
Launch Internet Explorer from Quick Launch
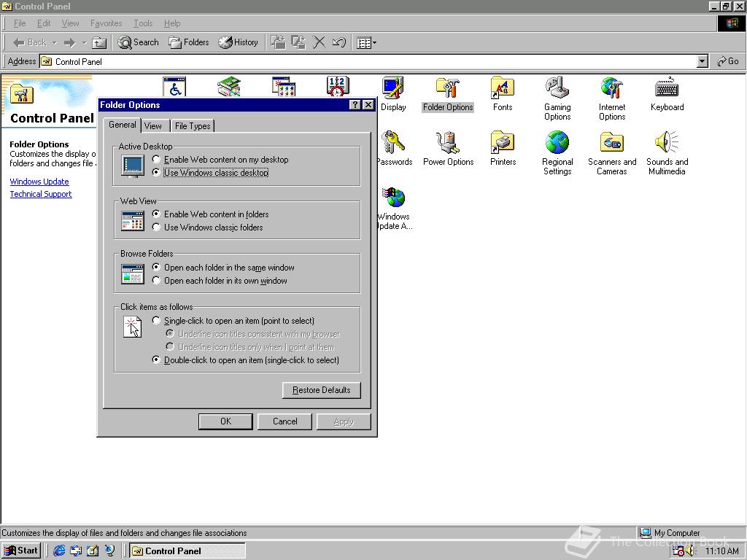coord(59,551)
